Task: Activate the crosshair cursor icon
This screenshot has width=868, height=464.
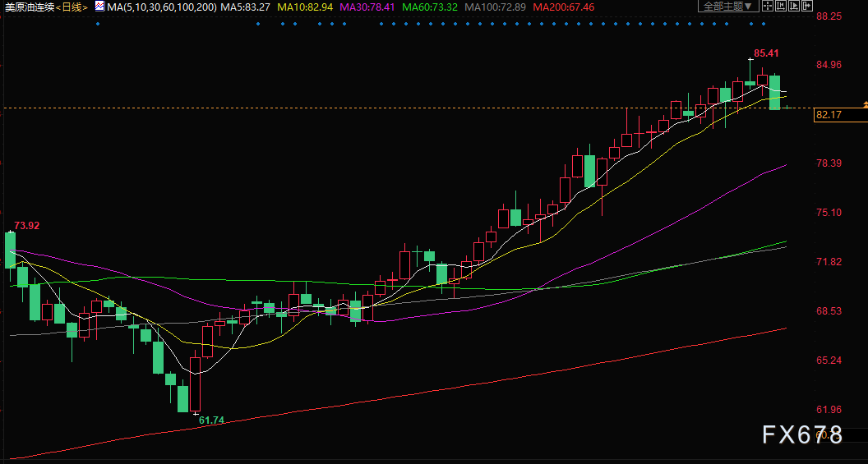Action: (x=767, y=6)
